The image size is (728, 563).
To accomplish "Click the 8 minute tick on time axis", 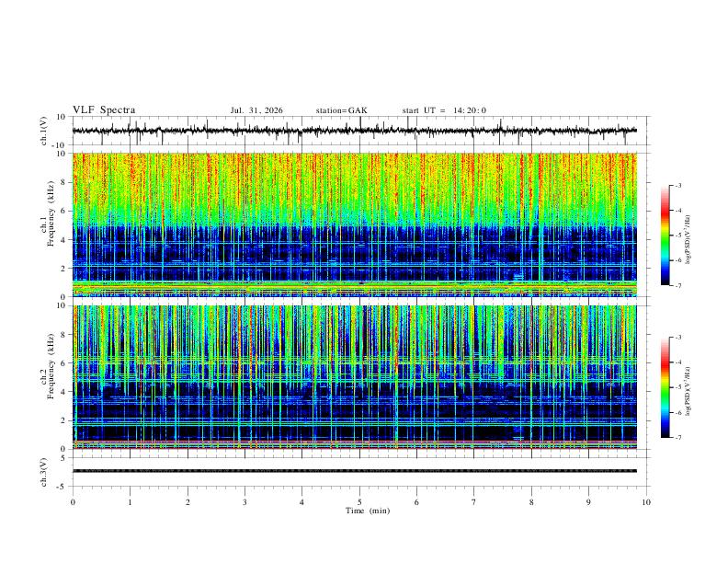I will [531, 502].
